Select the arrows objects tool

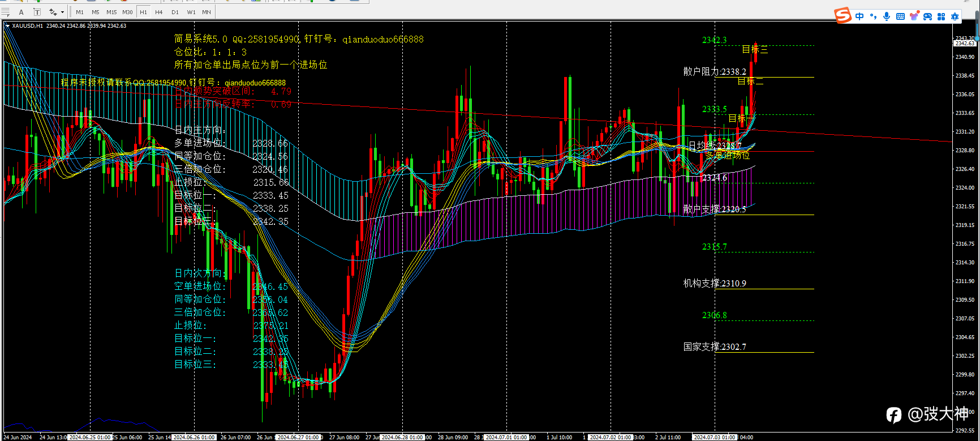click(x=53, y=12)
